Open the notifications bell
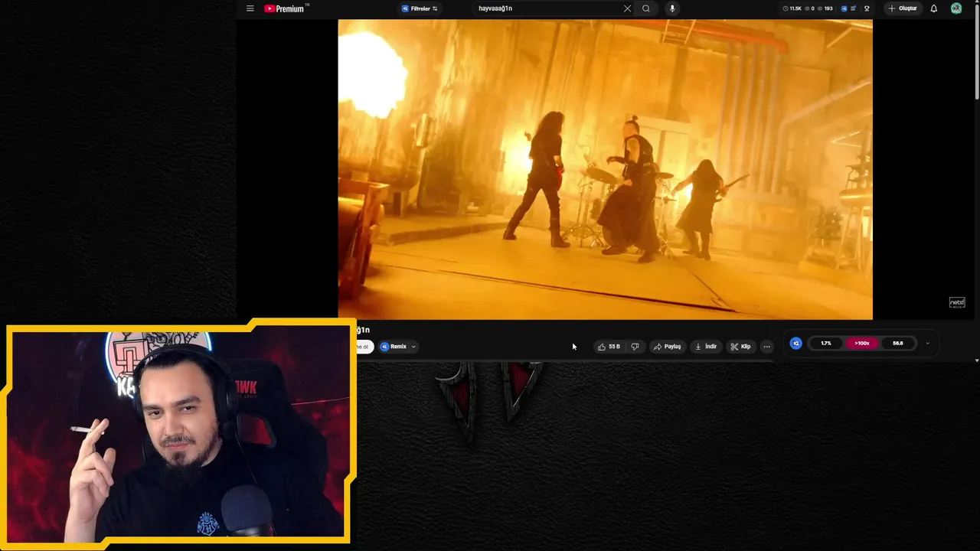Viewport: 980px width, 551px height. [x=933, y=8]
